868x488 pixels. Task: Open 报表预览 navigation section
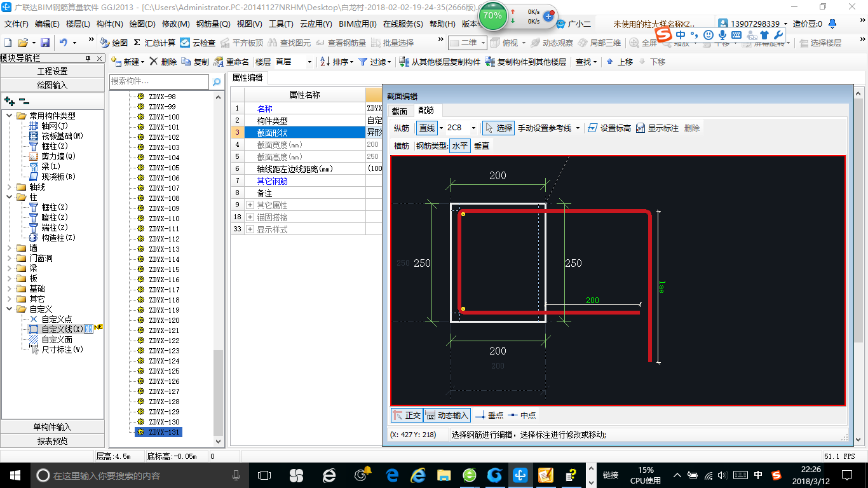(52, 440)
